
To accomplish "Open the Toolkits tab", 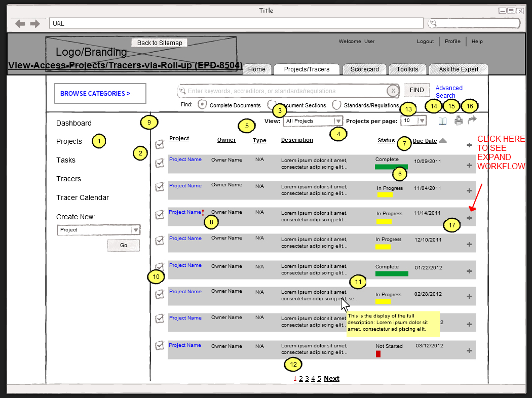I will [407, 69].
